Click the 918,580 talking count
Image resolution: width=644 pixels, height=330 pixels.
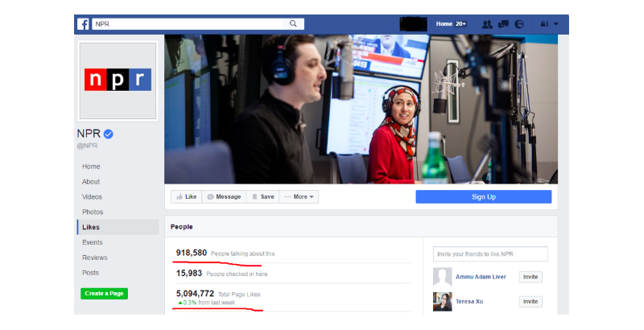pyautogui.click(x=192, y=253)
